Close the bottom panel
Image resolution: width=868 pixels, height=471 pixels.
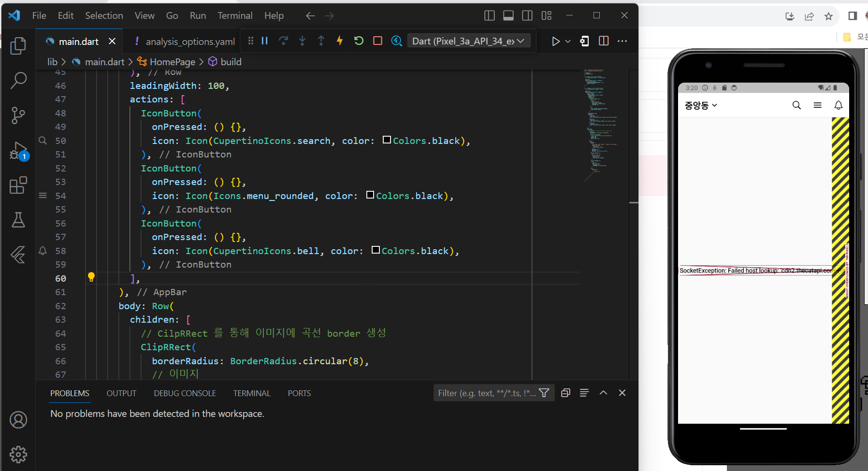pos(622,393)
